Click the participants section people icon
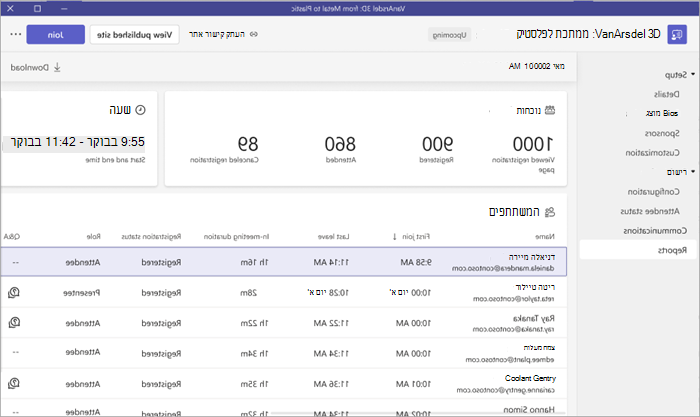Viewport: 700px width, 417px height. [550, 212]
